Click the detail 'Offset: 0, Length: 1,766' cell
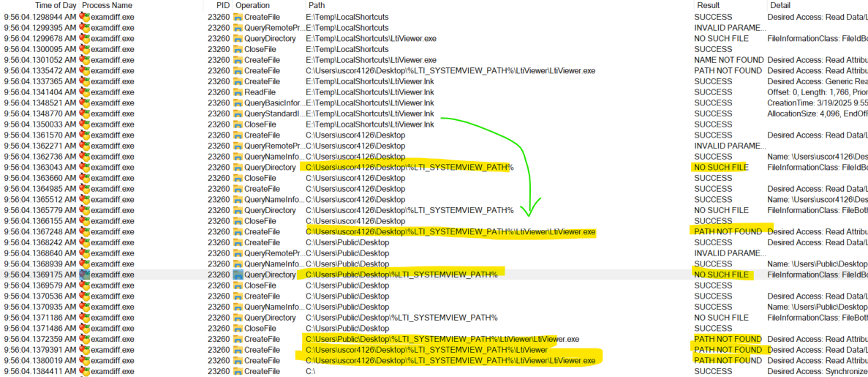The image size is (868, 377). 817,92
